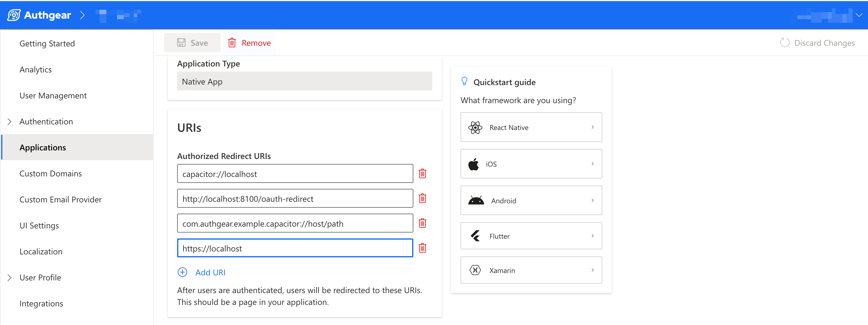
Task: Expand the Authentication sidebar section
Action: [x=9, y=122]
